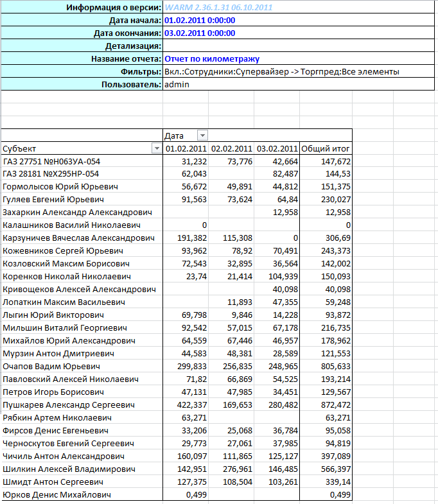Select the 01.02.2011 column header
Viewport: 438px width, 504px height.
coord(186,148)
